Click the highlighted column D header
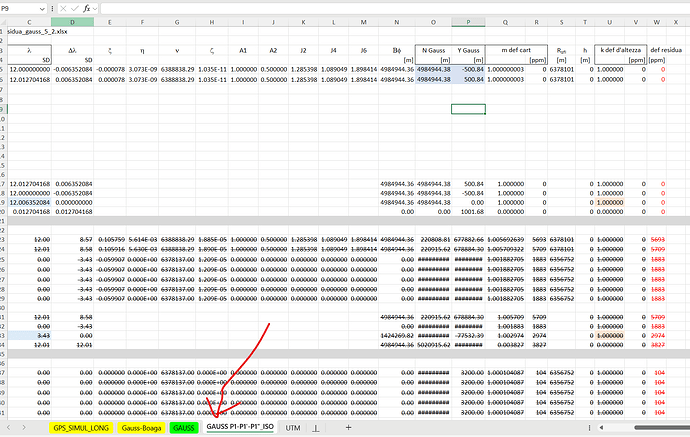This screenshot has width=690, height=437. pos(74,21)
